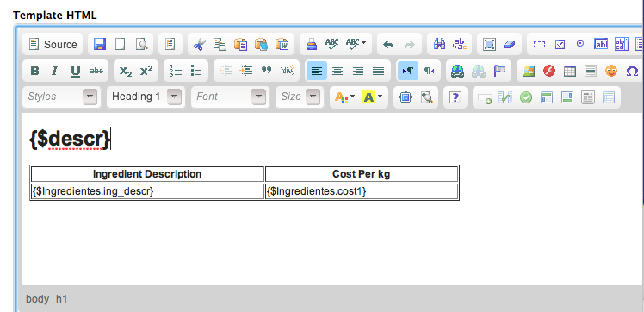The image size is (644, 312).
Task: Cut selection with the scissors icon
Action: click(x=199, y=44)
